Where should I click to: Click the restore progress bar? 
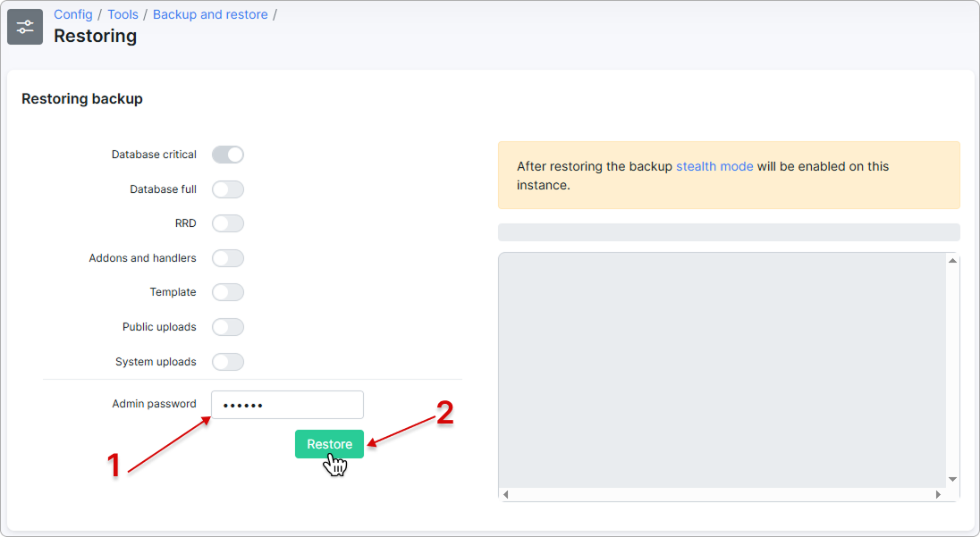pyautogui.click(x=728, y=232)
